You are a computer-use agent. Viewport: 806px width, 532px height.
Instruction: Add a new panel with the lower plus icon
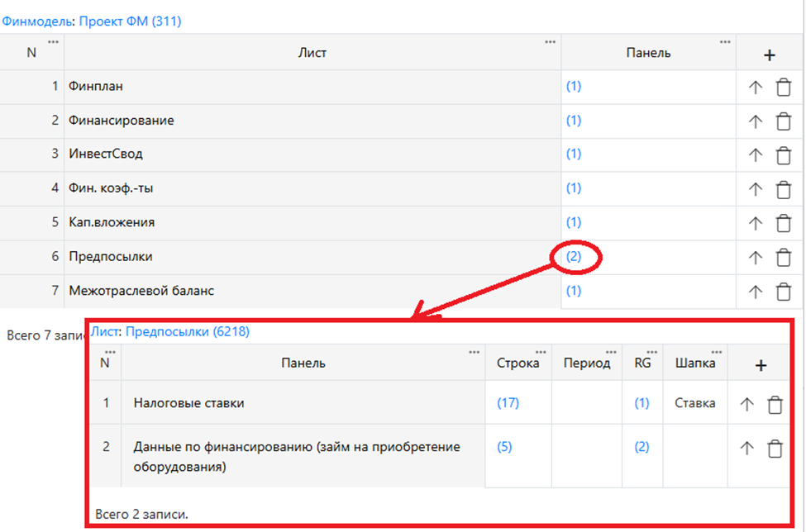761,365
